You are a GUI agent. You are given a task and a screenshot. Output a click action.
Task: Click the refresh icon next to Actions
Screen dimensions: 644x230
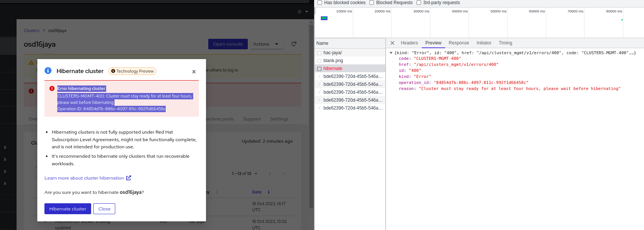click(294, 44)
